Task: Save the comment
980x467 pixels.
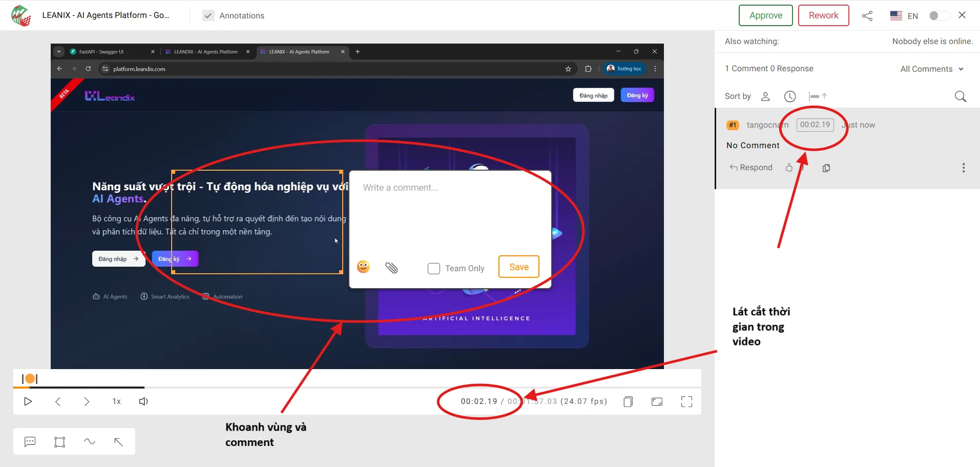Action: pyautogui.click(x=518, y=267)
